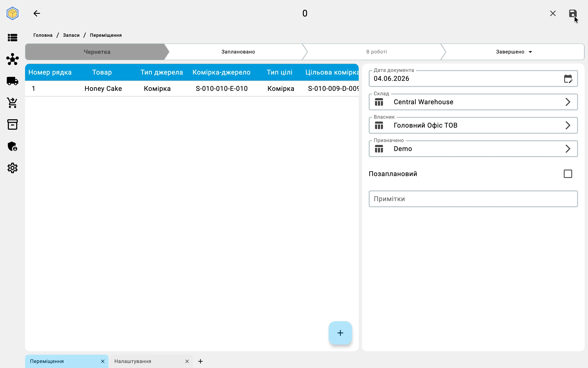The width and height of the screenshot is (588, 368).
Task: Click table icon in Призначено field
Action: [x=379, y=149]
